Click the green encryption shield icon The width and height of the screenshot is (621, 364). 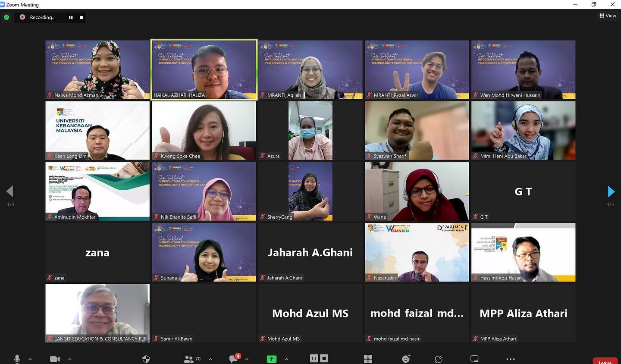[6, 17]
